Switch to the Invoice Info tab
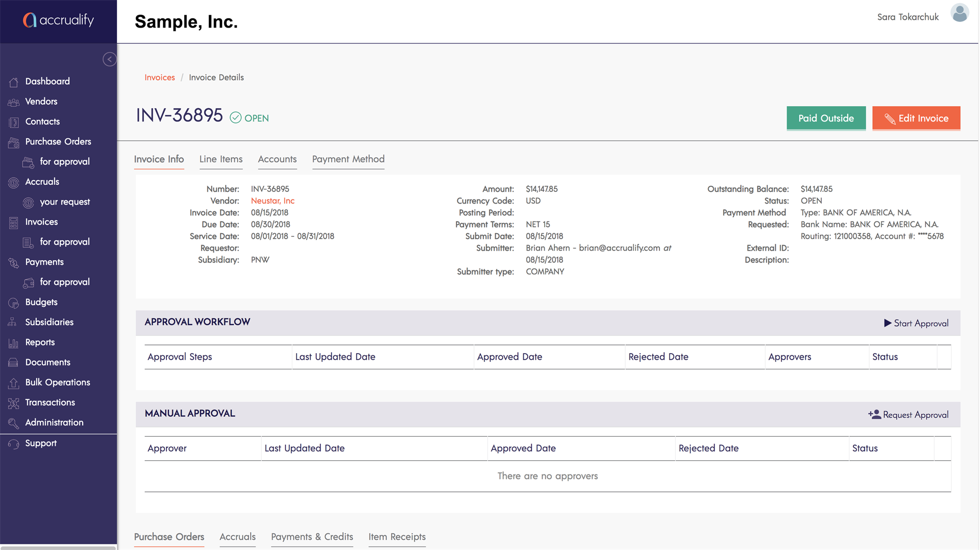 159,159
